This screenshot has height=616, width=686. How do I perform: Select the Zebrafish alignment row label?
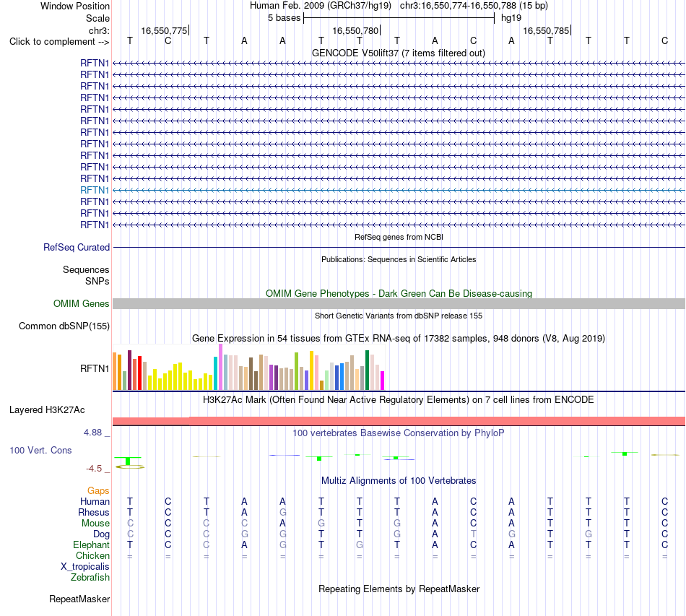click(90, 578)
